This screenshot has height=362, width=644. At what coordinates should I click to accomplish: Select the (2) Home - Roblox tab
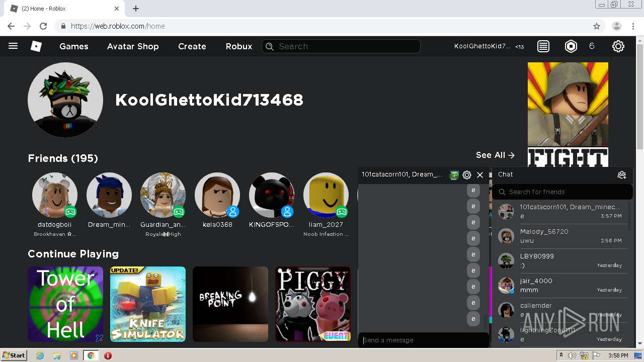pyautogui.click(x=65, y=9)
